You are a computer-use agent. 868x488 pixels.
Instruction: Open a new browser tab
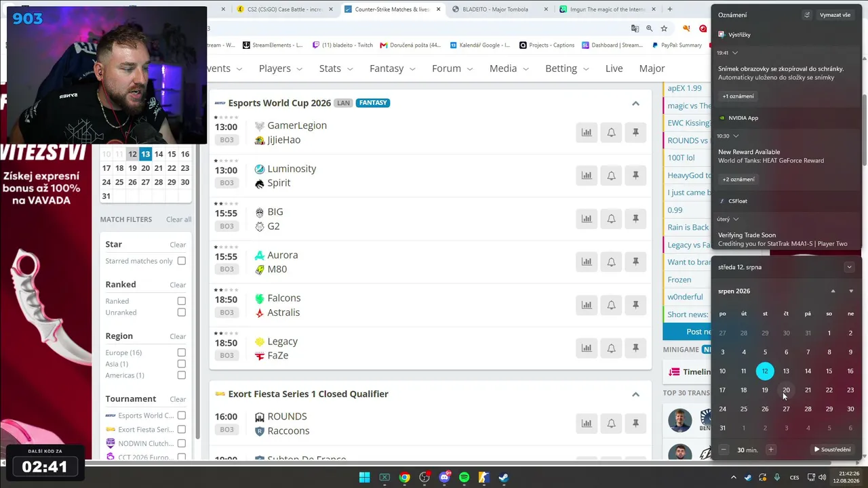670,9
